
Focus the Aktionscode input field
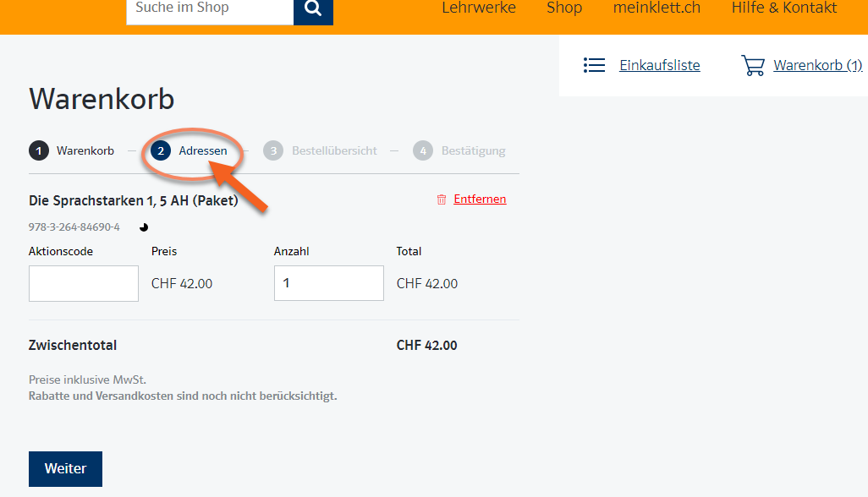84,283
